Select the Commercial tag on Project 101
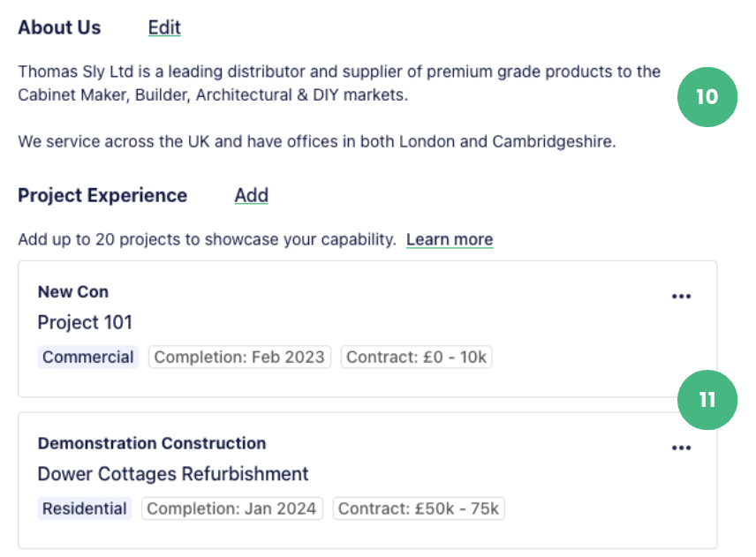This screenshot has height=557, width=756. click(x=87, y=357)
